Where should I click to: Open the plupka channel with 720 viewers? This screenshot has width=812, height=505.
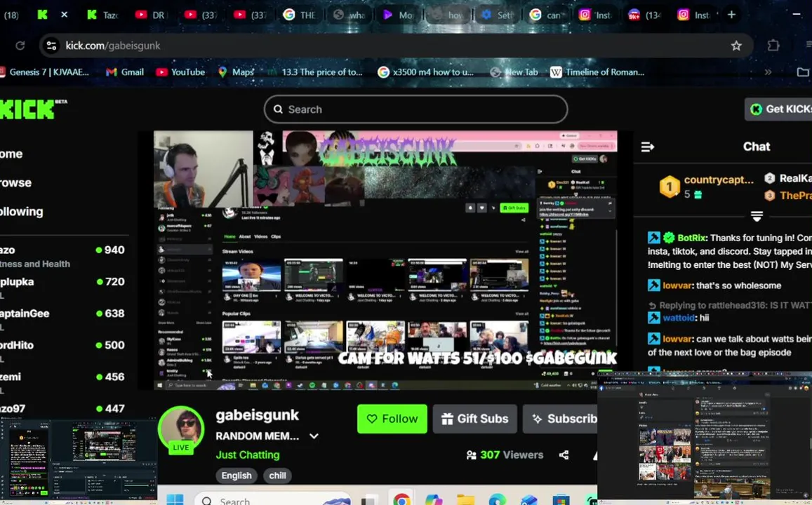coord(62,288)
